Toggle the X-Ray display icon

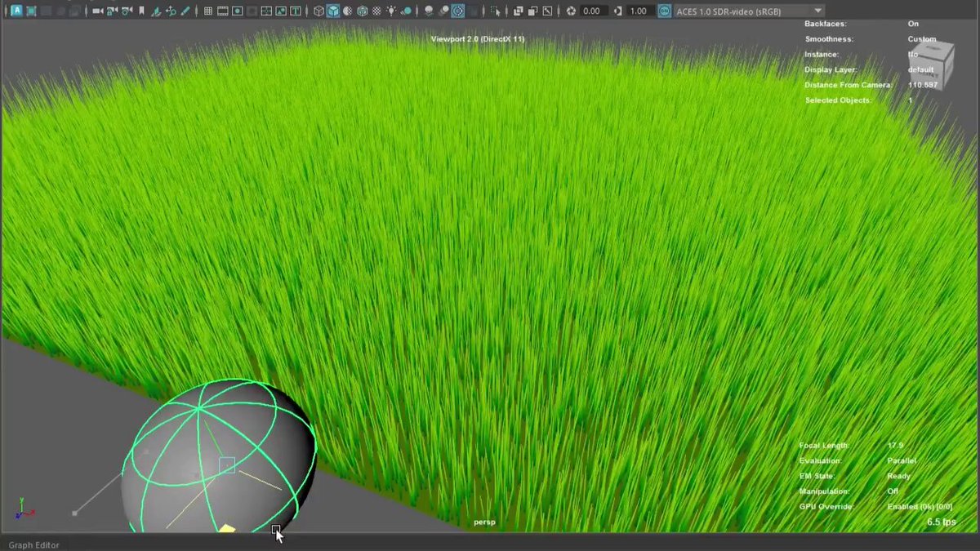(x=518, y=11)
